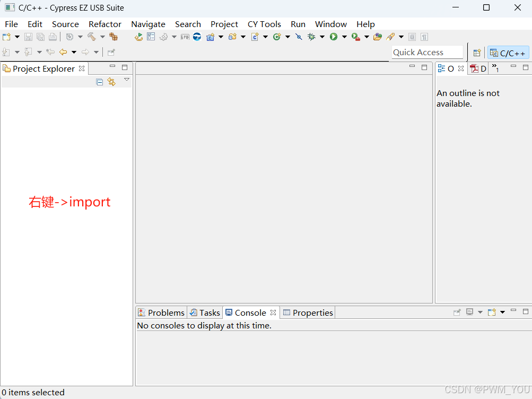Viewport: 532px width, 399px height.
Task: Expand the Display Selected Console dropdown
Action: click(x=480, y=312)
